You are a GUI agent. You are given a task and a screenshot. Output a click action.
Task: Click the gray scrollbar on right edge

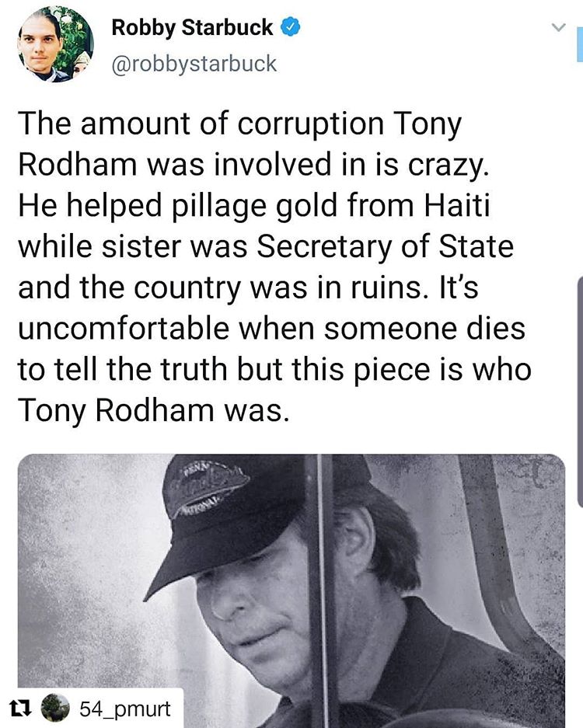580,392
